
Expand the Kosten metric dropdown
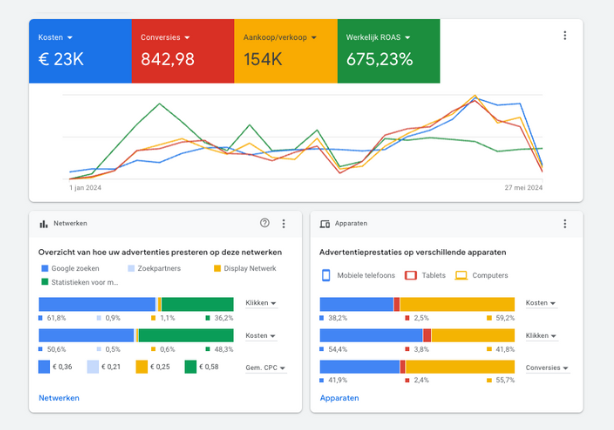pyautogui.click(x=70, y=38)
